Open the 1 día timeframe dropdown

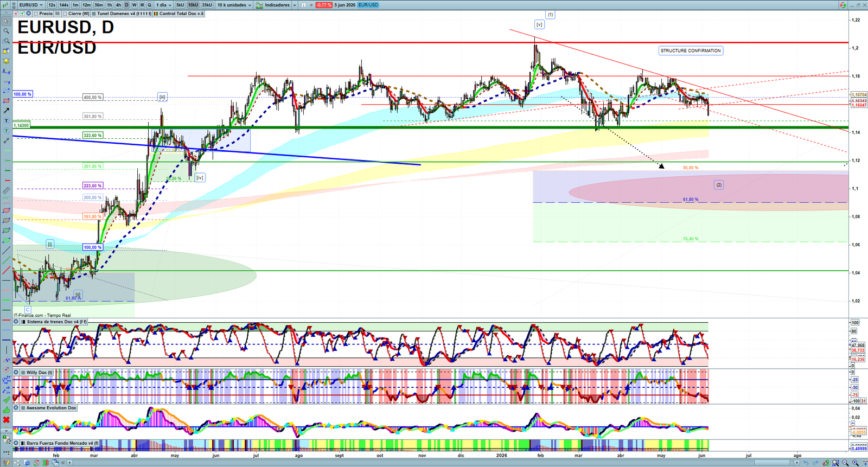coord(164,5)
